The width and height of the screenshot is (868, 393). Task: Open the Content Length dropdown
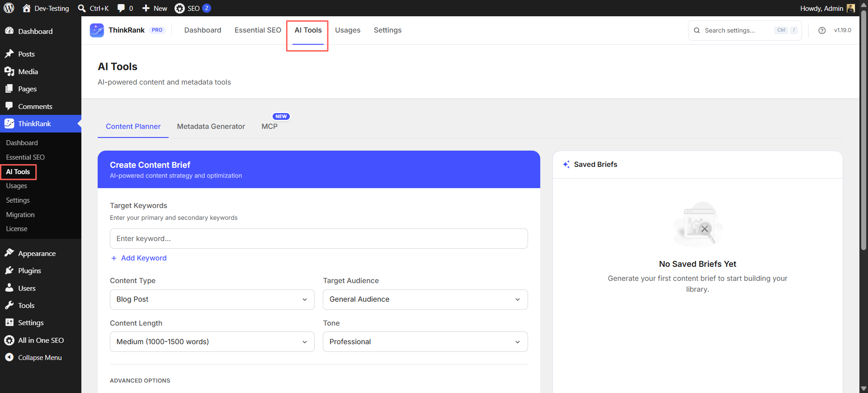pyautogui.click(x=212, y=342)
